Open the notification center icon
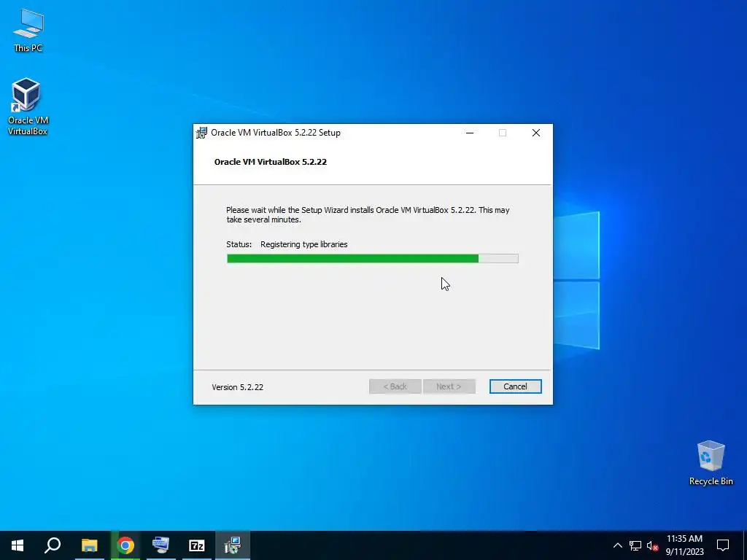 tap(723, 545)
